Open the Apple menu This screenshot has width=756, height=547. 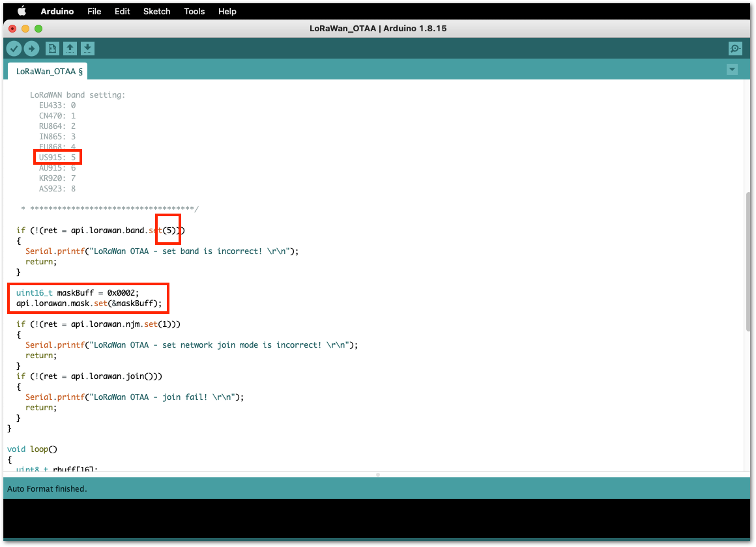[22, 11]
